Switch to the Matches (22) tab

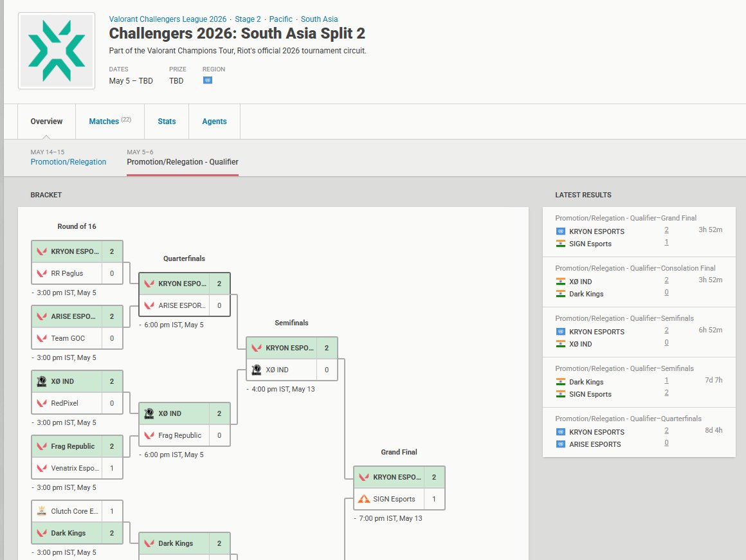pos(110,122)
